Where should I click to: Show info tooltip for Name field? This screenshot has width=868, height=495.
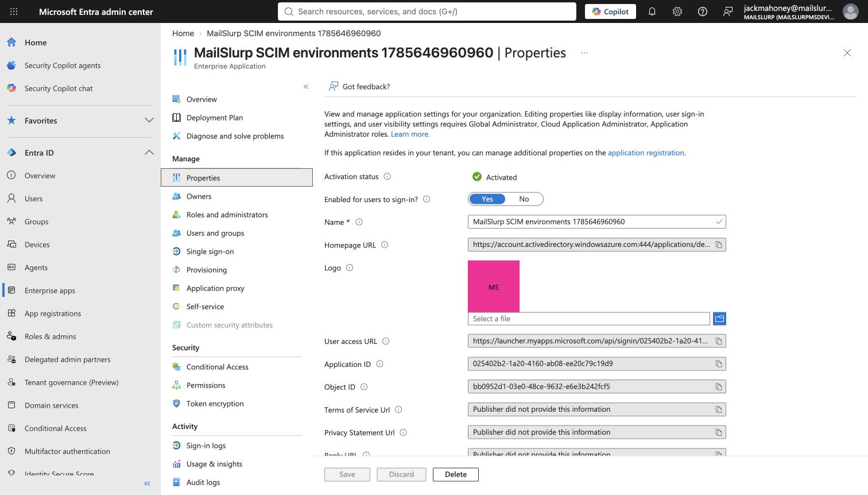point(359,222)
